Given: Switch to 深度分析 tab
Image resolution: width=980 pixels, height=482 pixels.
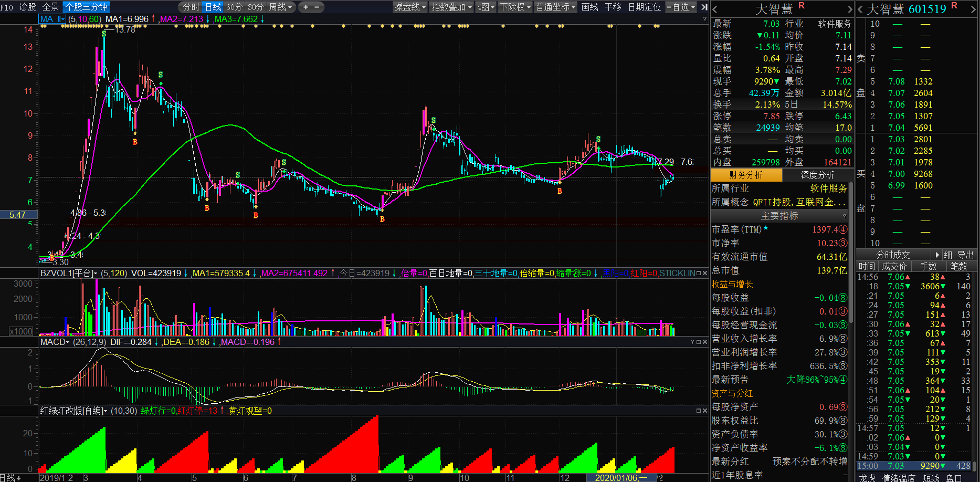Looking at the screenshot, I should click(x=817, y=175).
